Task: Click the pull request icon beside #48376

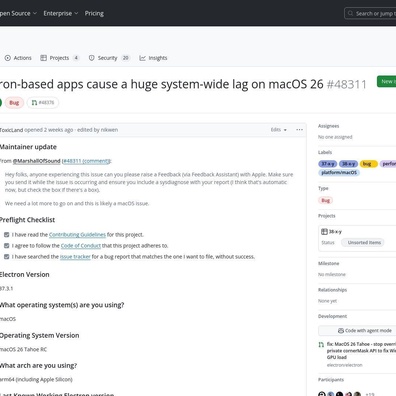Action: coord(34,103)
